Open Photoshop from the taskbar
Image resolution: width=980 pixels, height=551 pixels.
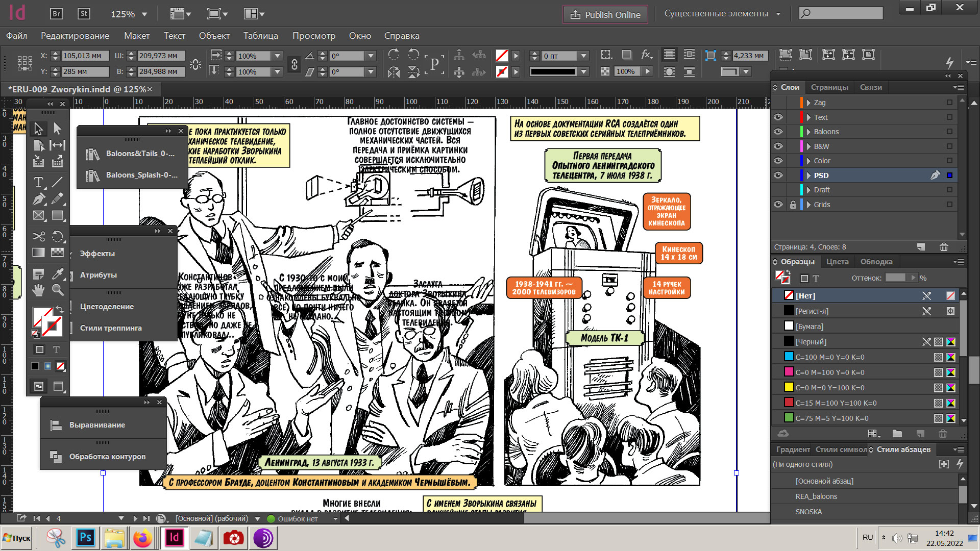tap(86, 538)
